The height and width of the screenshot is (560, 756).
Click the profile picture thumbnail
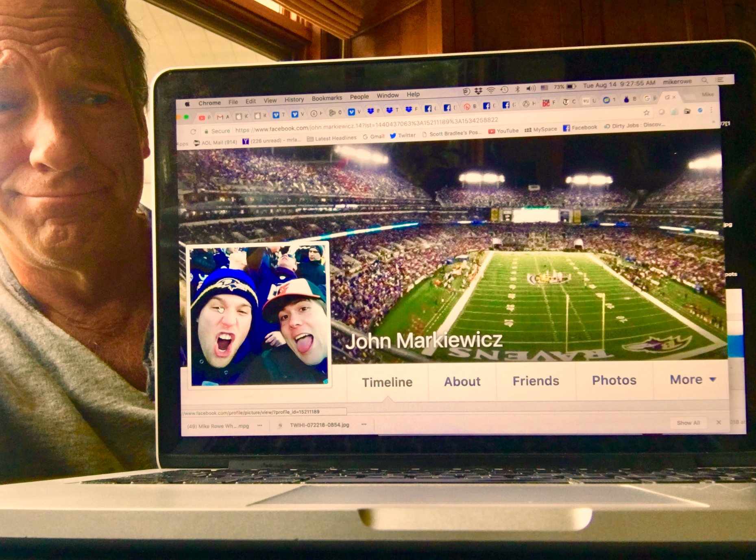(x=259, y=315)
